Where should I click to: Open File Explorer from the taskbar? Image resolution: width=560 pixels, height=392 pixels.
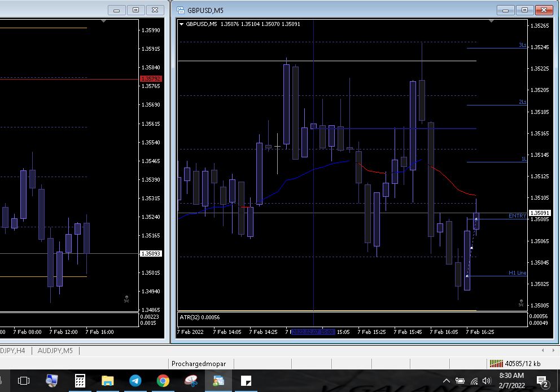[x=108, y=381]
